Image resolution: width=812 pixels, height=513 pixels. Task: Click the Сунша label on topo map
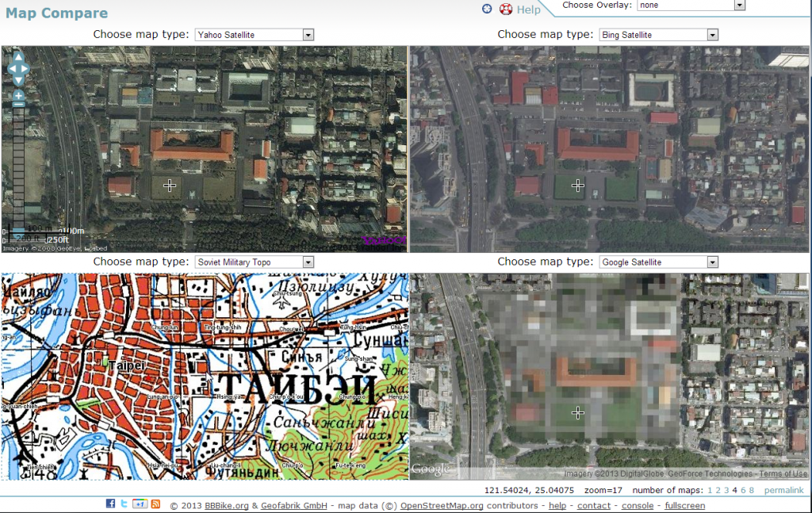click(x=381, y=340)
